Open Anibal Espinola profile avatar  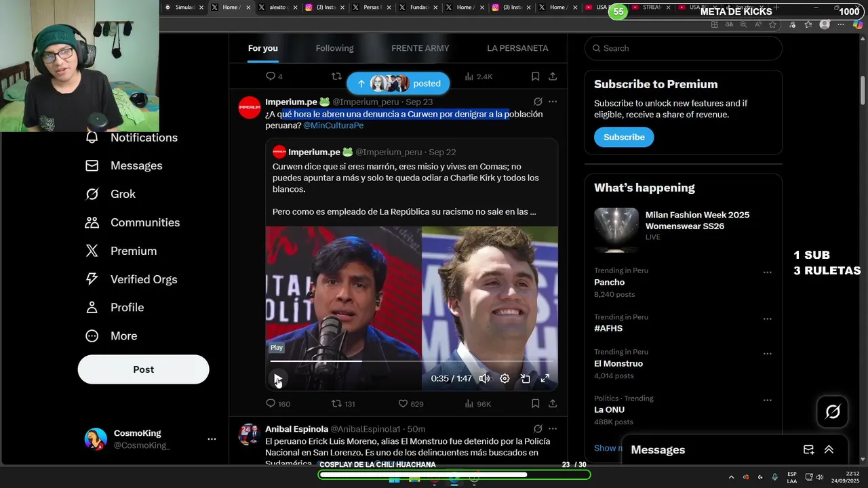(250, 434)
